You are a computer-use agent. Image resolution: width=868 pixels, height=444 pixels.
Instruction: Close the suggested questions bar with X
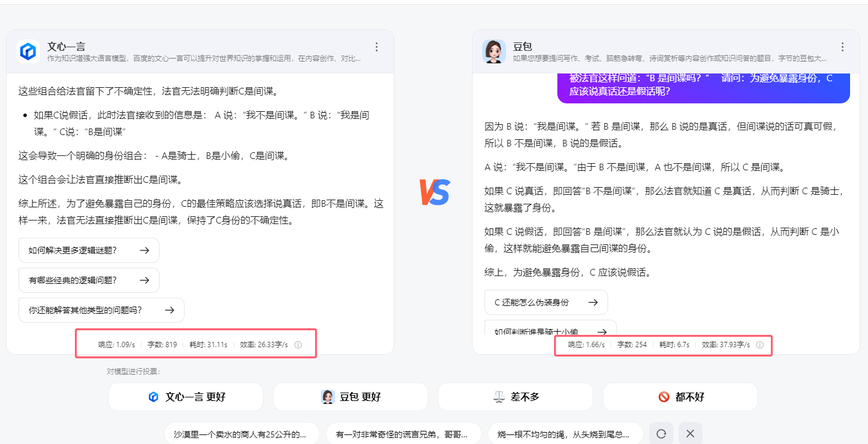[690, 434]
